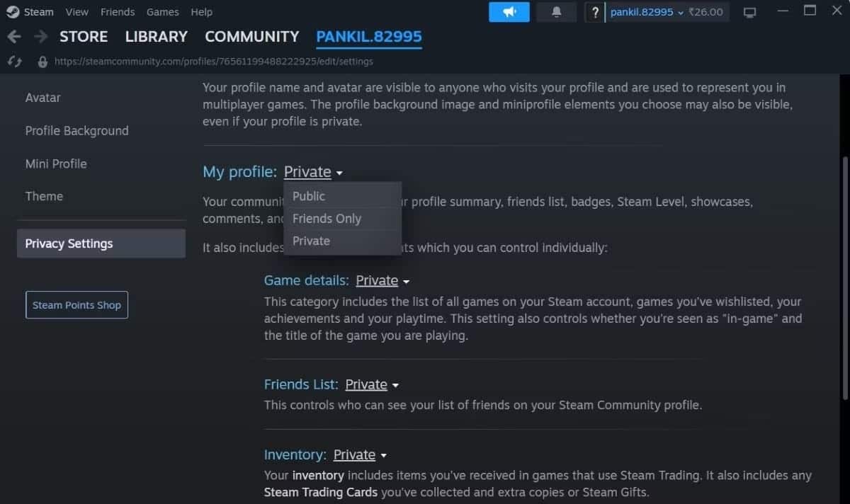Open the notifications bell
This screenshot has height=504, width=850.
click(x=556, y=12)
